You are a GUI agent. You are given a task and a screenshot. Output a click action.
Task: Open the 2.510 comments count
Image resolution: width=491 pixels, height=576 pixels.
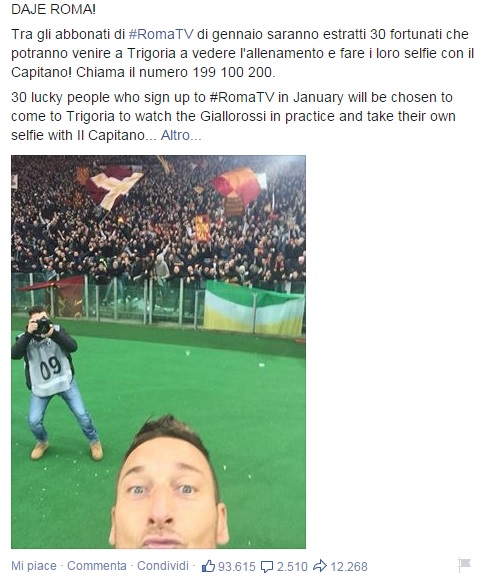(x=292, y=566)
